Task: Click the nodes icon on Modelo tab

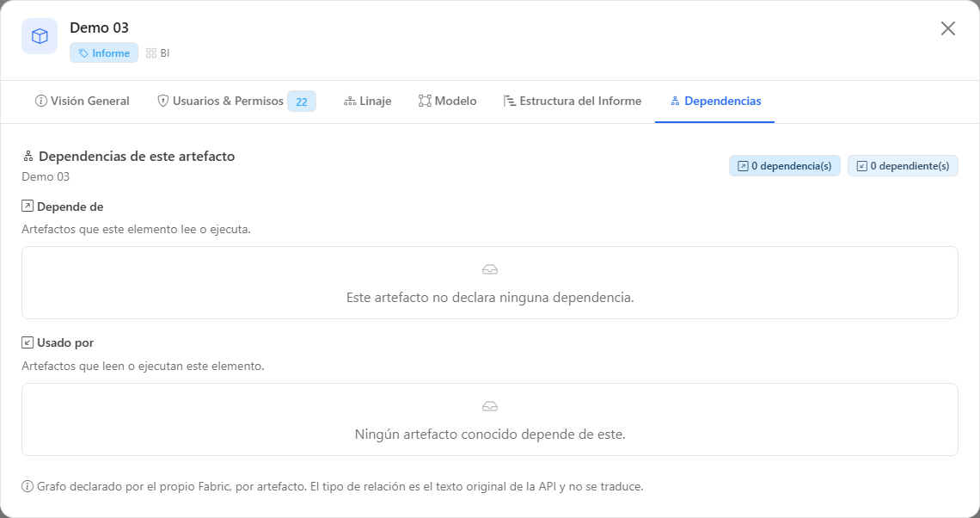Action: click(425, 101)
